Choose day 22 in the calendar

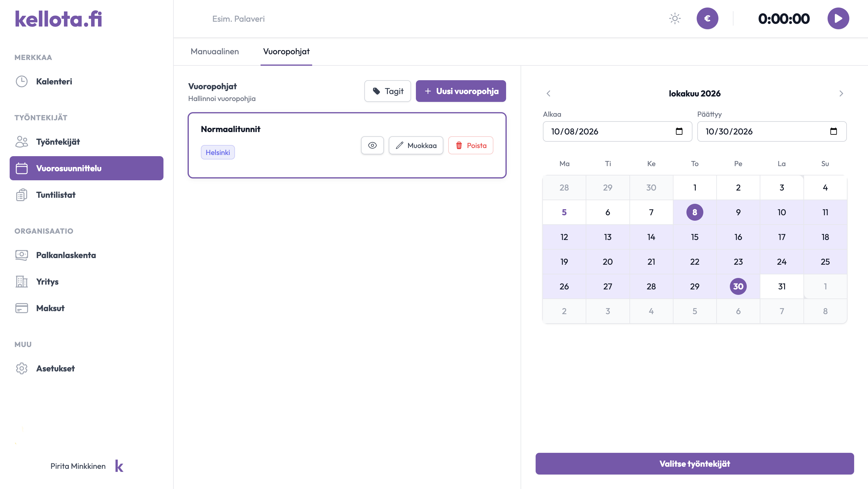tap(695, 262)
